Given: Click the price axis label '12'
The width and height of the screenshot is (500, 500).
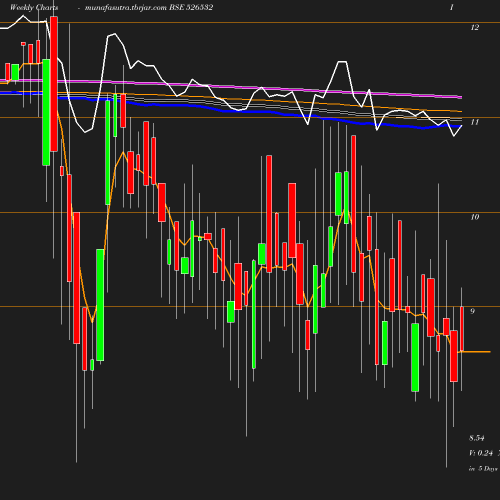Looking at the screenshot, I should tap(475, 27).
